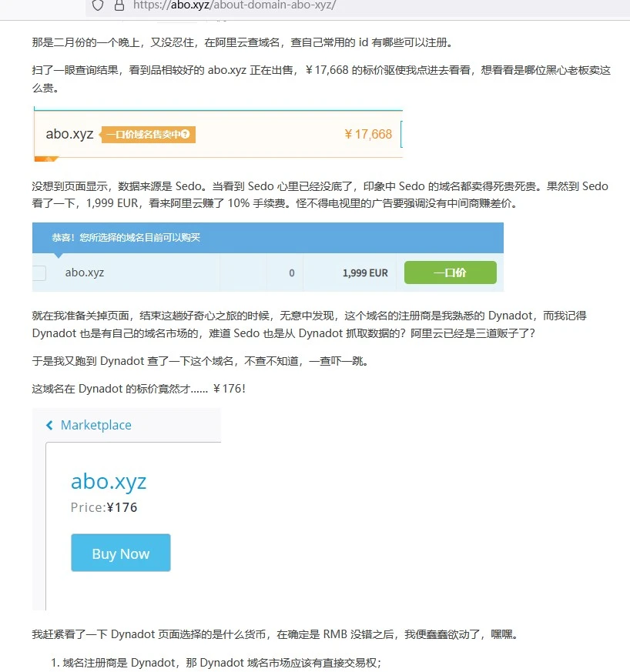
Task: Click the ¥17,668 price in Aliyun screenshot
Action: tap(368, 135)
